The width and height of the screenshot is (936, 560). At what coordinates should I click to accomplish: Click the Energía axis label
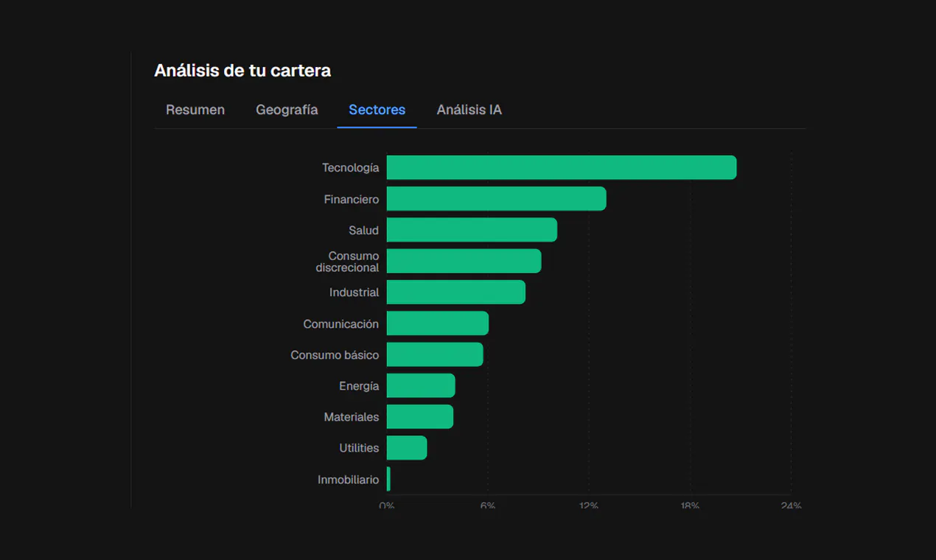pos(359,386)
